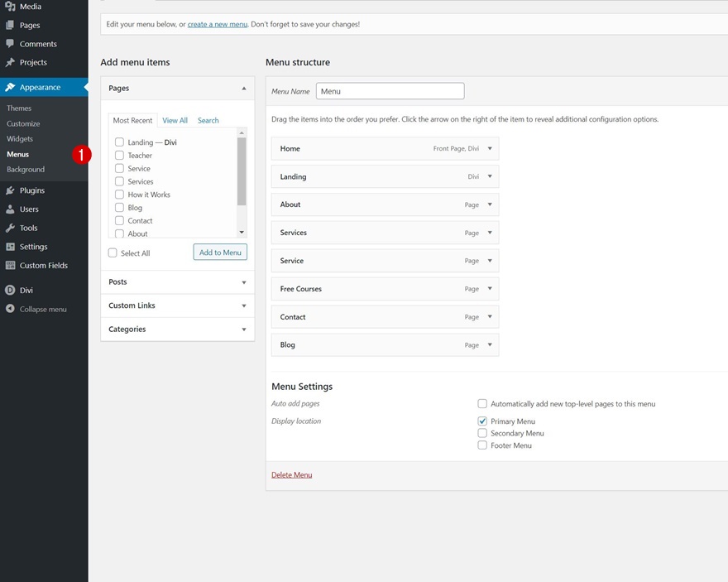
Task: Click the Media icon in sidebar
Action: pos(11,7)
